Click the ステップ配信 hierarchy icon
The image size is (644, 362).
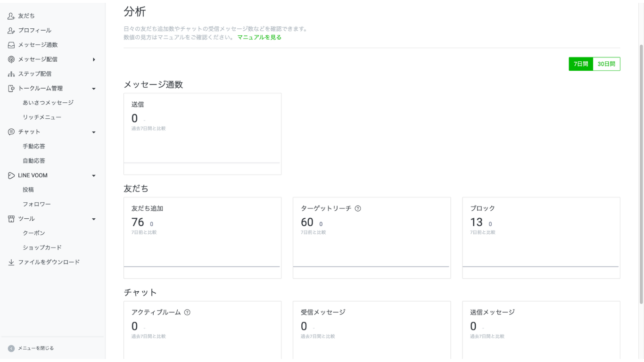(x=11, y=74)
